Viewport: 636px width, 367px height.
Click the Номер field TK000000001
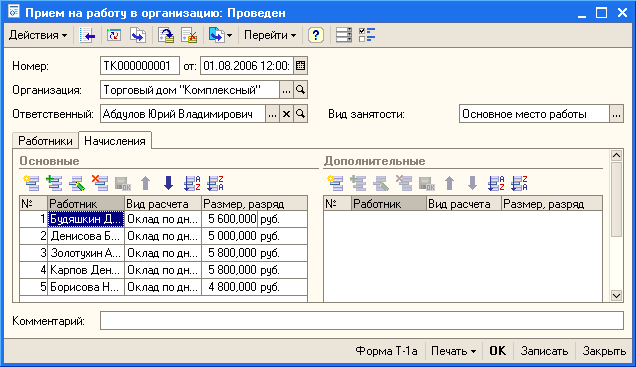[x=140, y=66]
